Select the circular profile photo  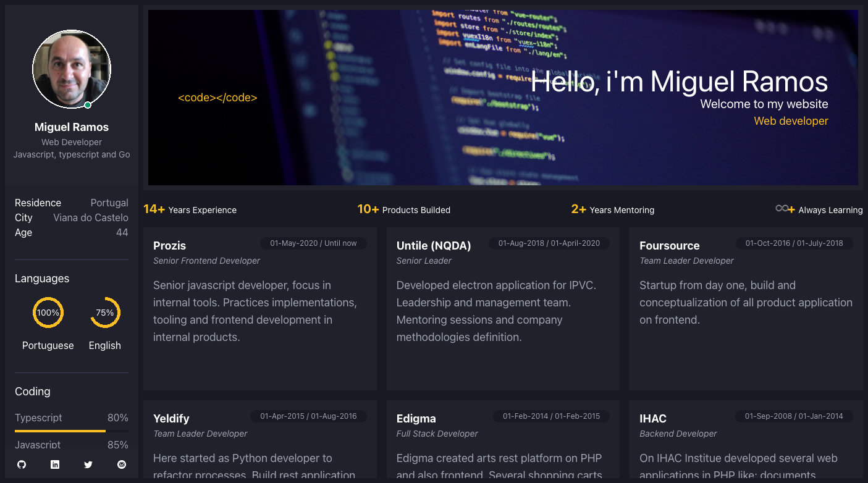point(71,70)
